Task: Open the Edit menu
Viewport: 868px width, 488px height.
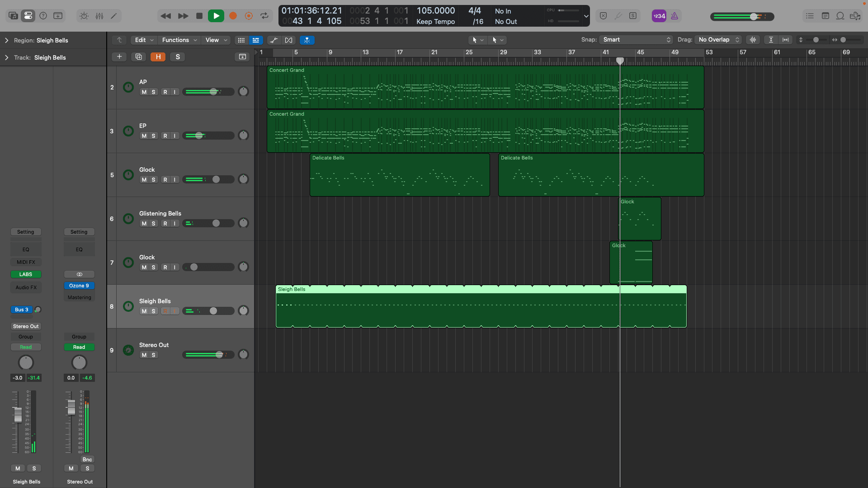Action: tap(144, 40)
